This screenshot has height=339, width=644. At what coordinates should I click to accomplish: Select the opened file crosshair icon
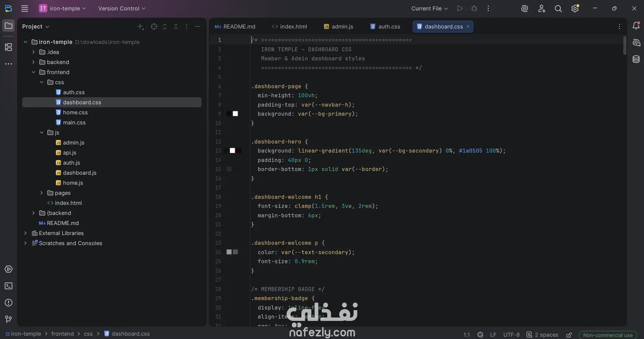(x=154, y=26)
